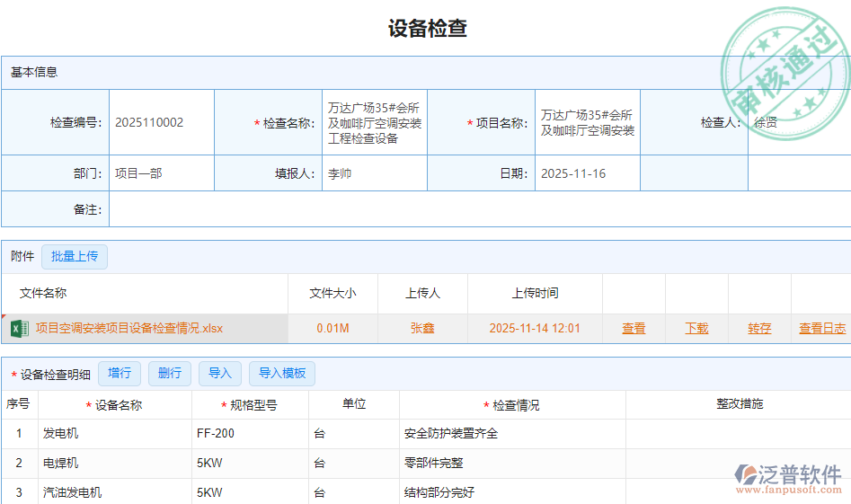Open 查看 link for the attachment
This screenshot has width=851, height=504.
point(634,329)
